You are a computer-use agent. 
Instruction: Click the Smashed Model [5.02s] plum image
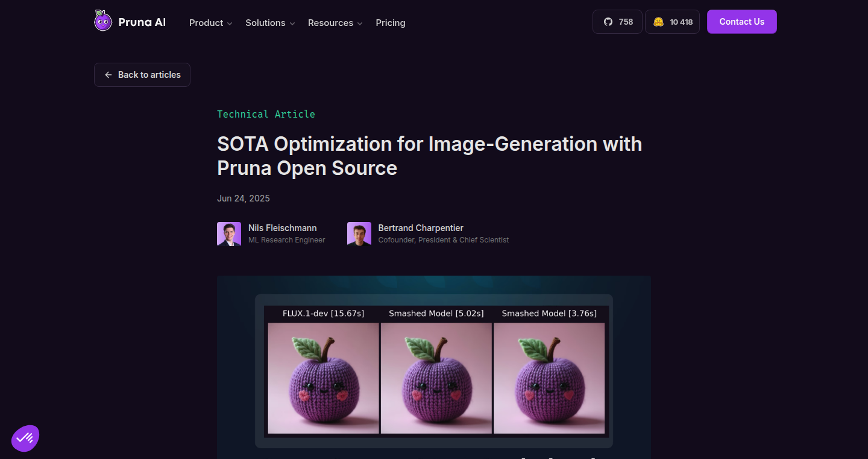436,378
